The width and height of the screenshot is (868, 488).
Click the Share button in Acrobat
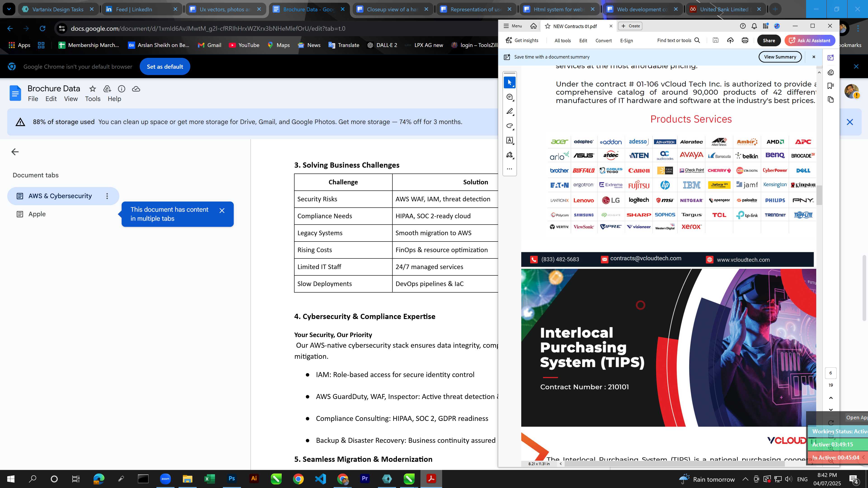769,40
